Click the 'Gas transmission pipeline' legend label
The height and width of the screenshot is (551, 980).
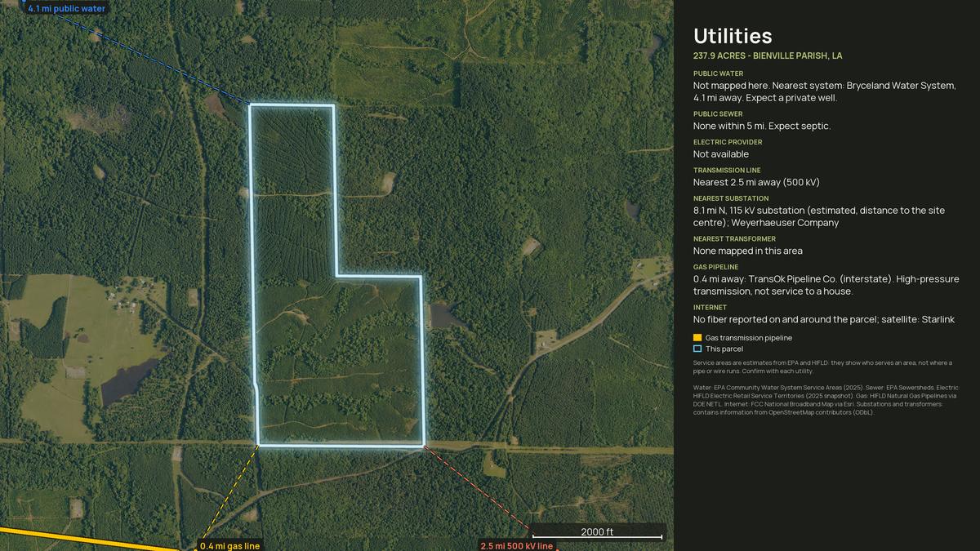(749, 338)
